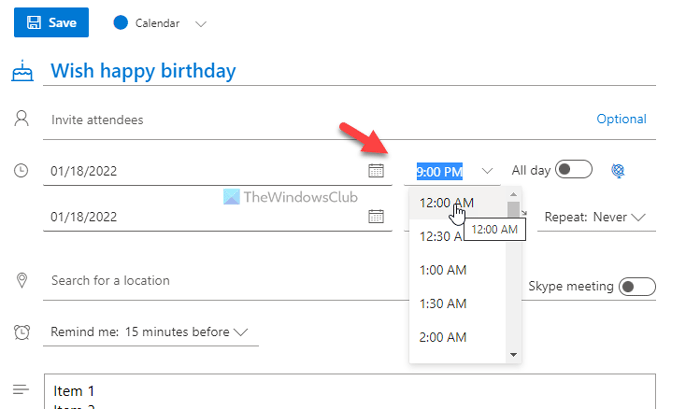This screenshot has width=700, height=409.
Task: Expand the Calendar selector dropdown
Action: click(200, 23)
